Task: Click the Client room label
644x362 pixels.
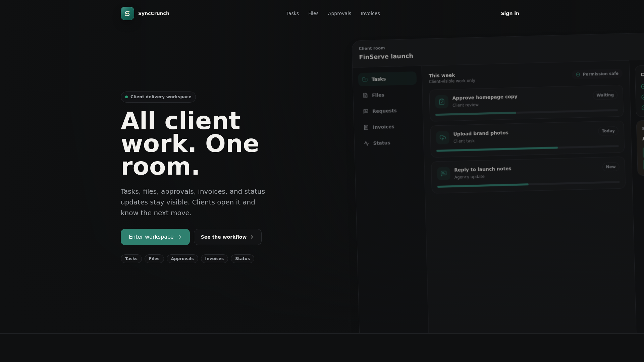Action: coord(372,48)
